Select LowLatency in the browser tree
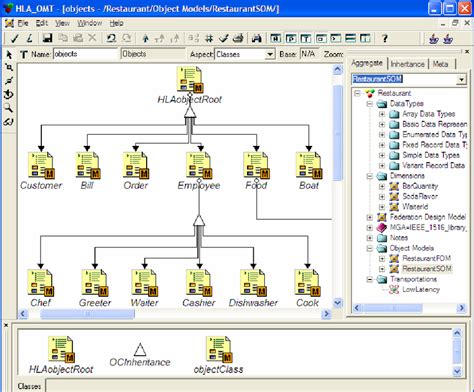 click(421, 289)
